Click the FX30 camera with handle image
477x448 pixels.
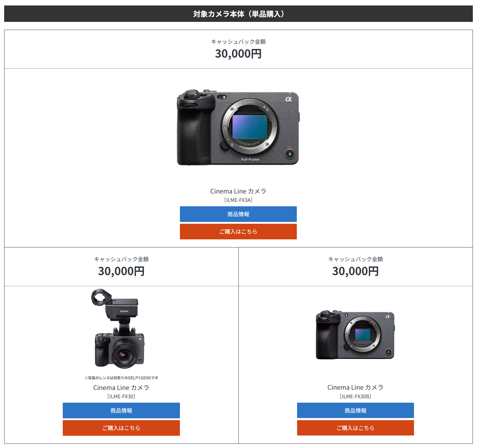[x=118, y=328]
